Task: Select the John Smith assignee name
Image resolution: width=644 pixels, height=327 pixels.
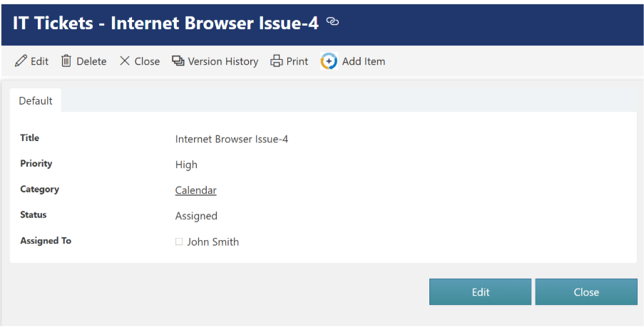Action: (213, 242)
